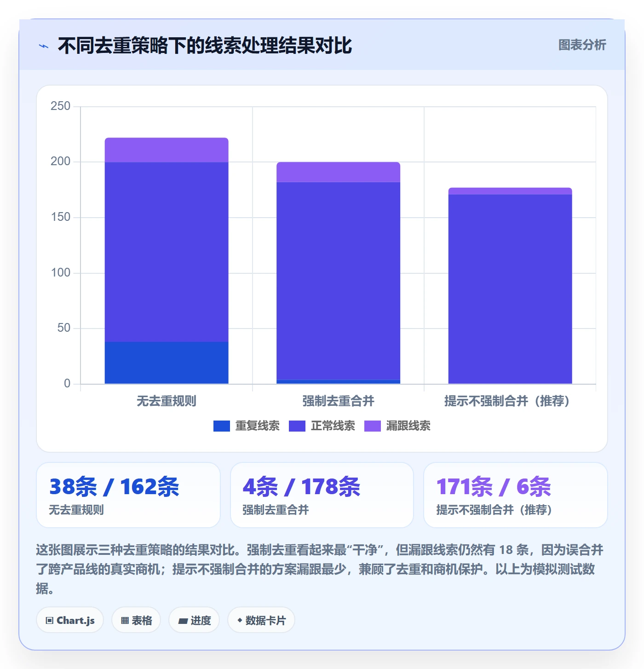644x669 pixels.
Task: Click the 数据卡片 tag
Action: click(x=261, y=620)
